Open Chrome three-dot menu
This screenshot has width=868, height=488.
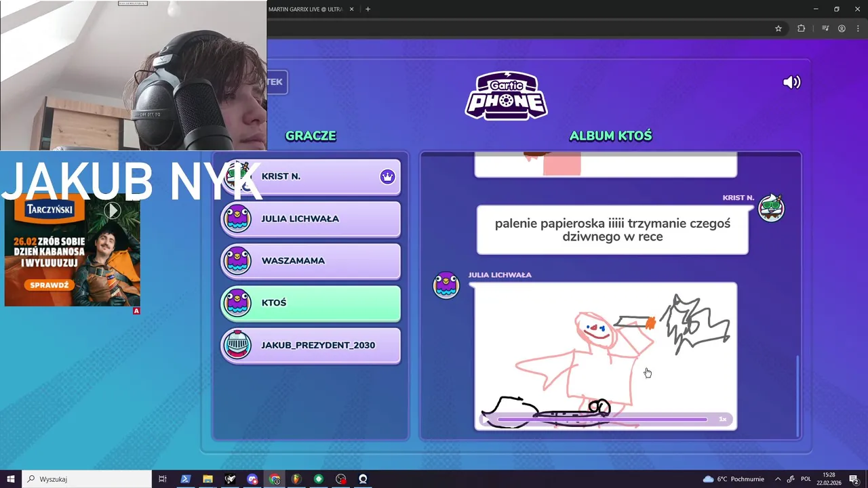pos(857,28)
